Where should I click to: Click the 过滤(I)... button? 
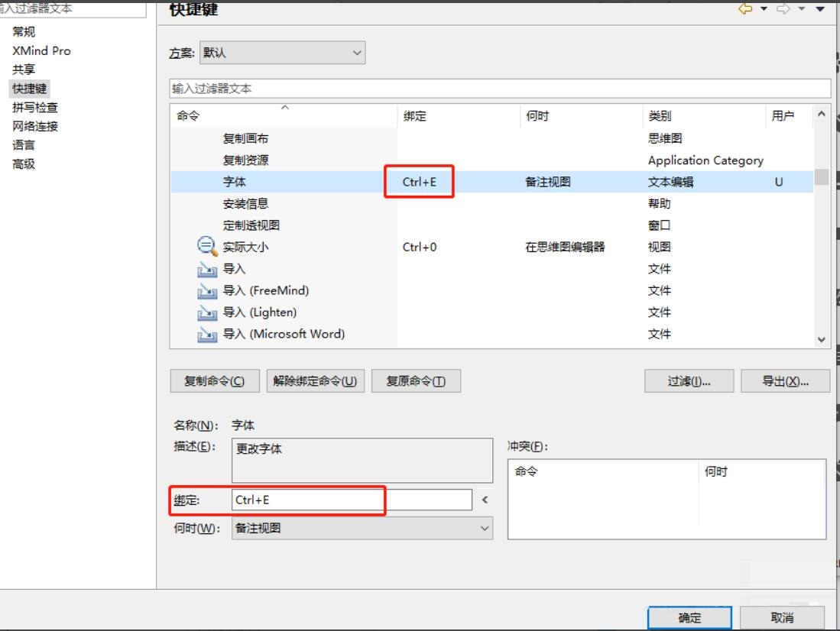689,381
